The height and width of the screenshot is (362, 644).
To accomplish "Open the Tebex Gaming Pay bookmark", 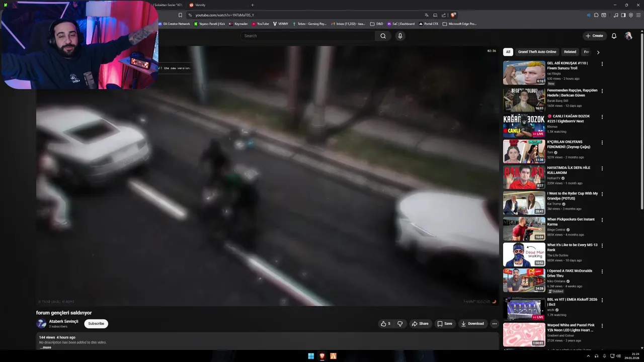I will coord(309,24).
